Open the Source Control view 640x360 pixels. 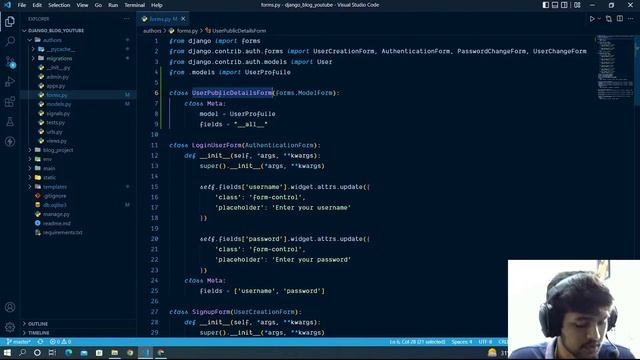(10, 62)
